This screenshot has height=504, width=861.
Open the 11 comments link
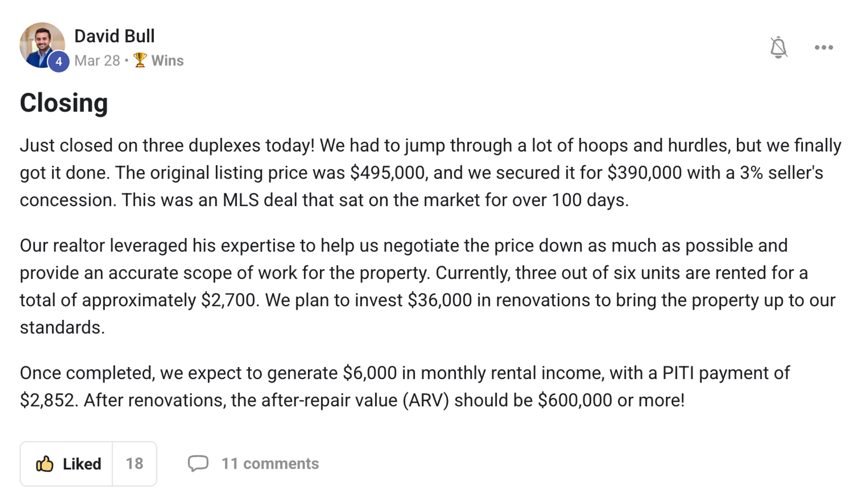[270, 464]
